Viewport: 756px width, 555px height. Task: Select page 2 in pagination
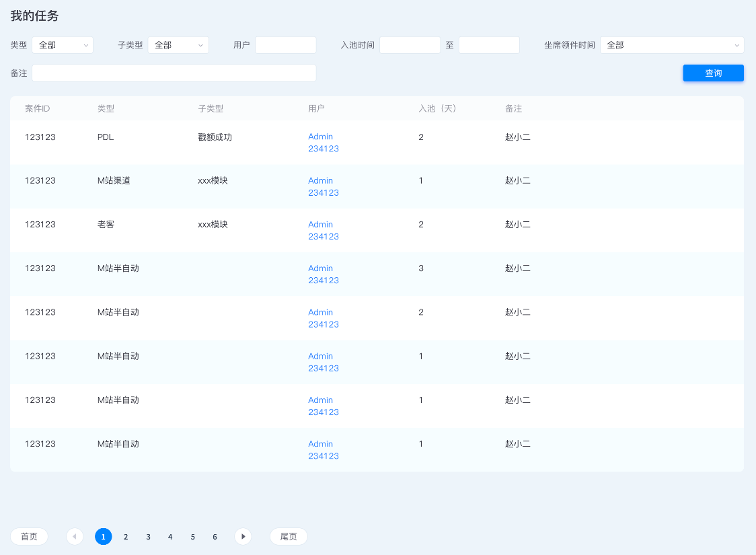[126, 537]
